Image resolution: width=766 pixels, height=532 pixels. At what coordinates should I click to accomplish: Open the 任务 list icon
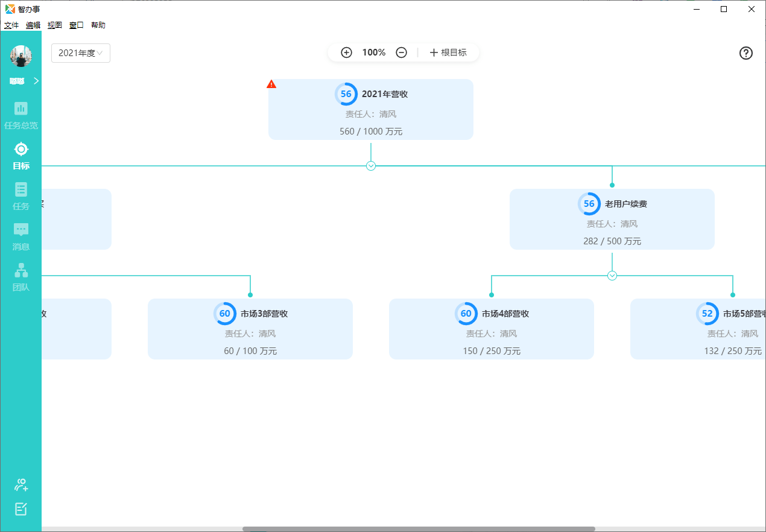pos(21,189)
